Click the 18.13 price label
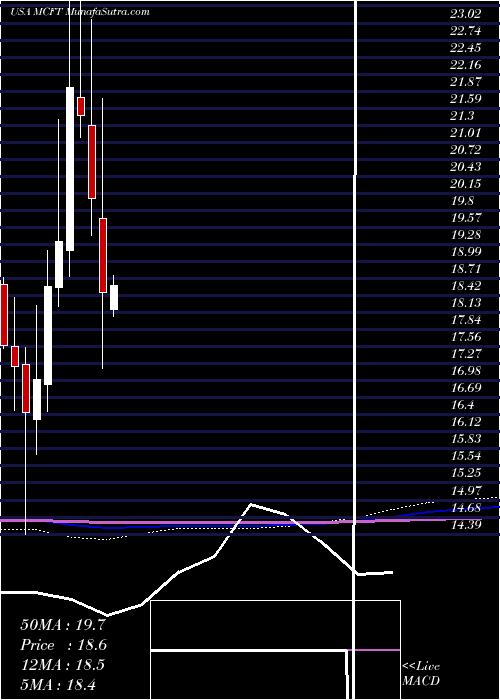500x700 pixels. point(466,303)
